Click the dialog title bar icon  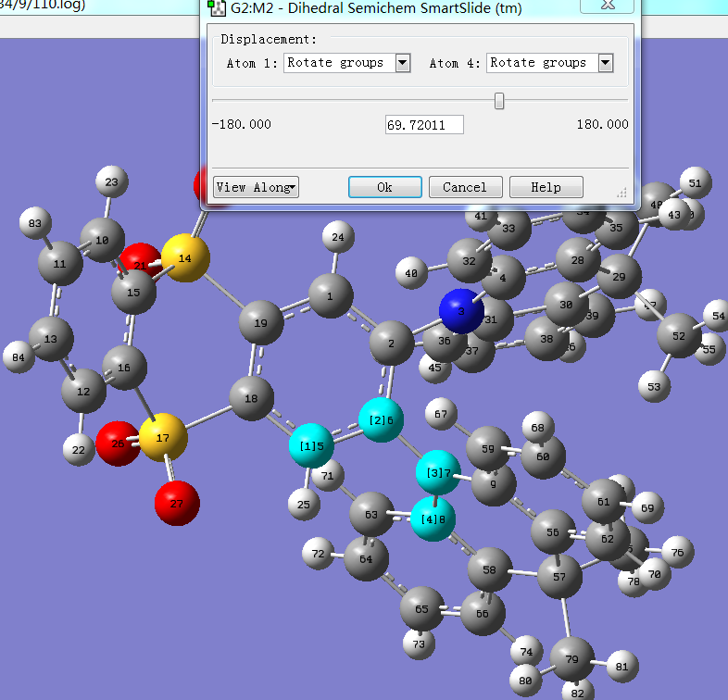[x=216, y=8]
